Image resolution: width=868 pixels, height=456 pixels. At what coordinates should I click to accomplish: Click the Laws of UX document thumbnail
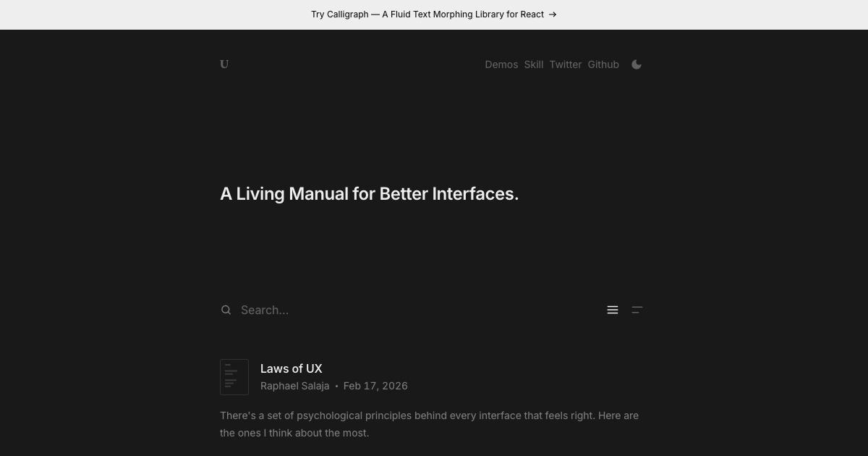tap(234, 377)
